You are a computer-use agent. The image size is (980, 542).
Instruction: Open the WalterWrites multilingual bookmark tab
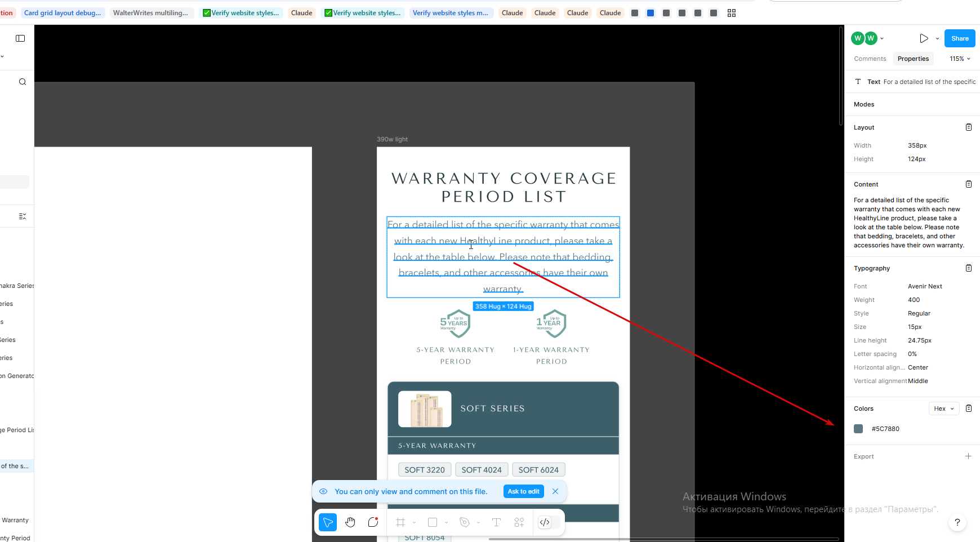[151, 13]
